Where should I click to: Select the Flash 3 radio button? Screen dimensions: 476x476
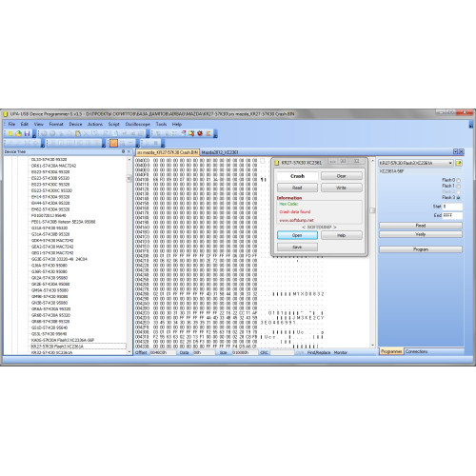tap(458, 198)
